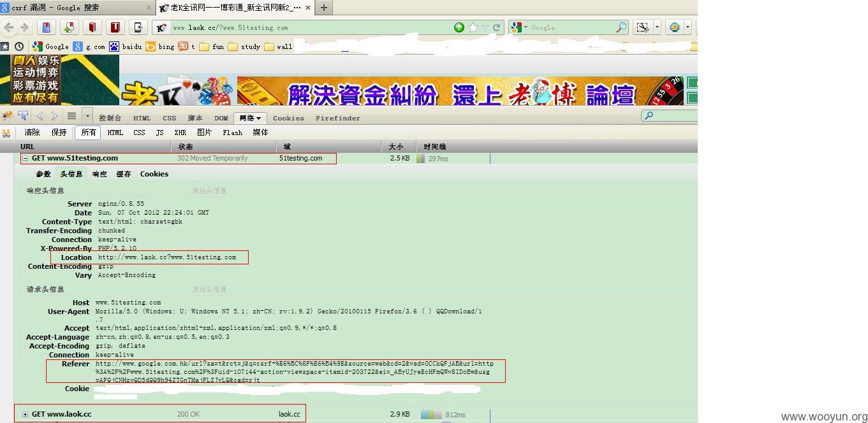Click the star bookmarks icon in bookmarks bar

[5, 47]
